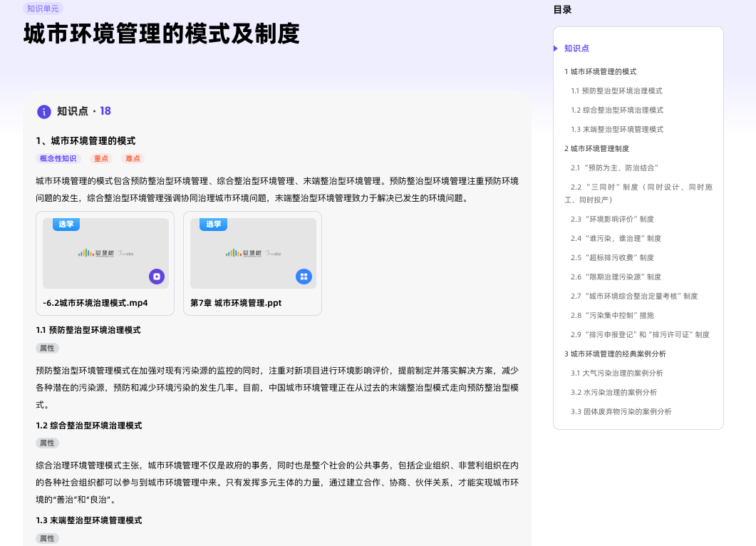This screenshot has height=546, width=756.
Task: Click the triangle marker beside 知识点 in the catalog
Action: pos(556,48)
